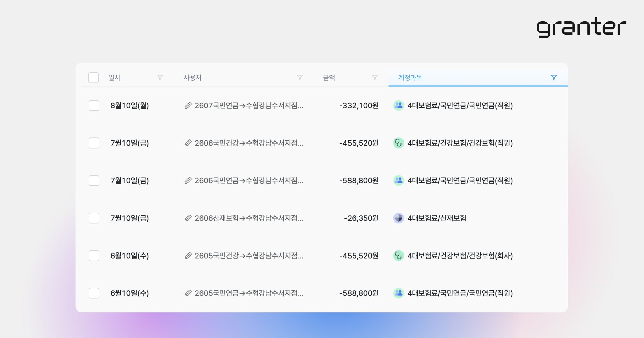Click the 8월10일(월) date cell
Screen dimensions: 644x338
130,106
